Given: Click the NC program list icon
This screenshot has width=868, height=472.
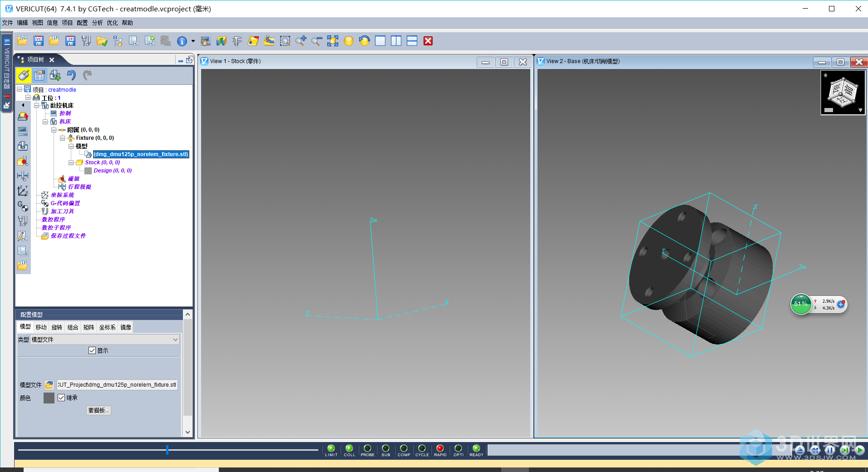Looking at the screenshot, I should pos(134,41).
